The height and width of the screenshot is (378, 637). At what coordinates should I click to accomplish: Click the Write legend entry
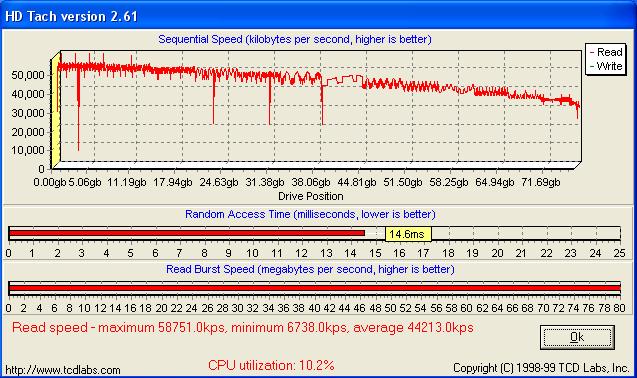[606, 66]
